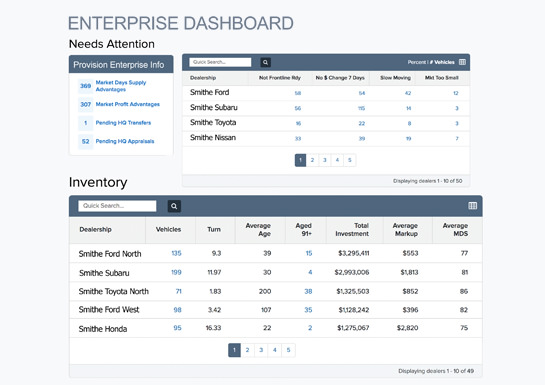Go to Inventory page 5
Image resolution: width=545 pixels, height=385 pixels.
point(288,350)
